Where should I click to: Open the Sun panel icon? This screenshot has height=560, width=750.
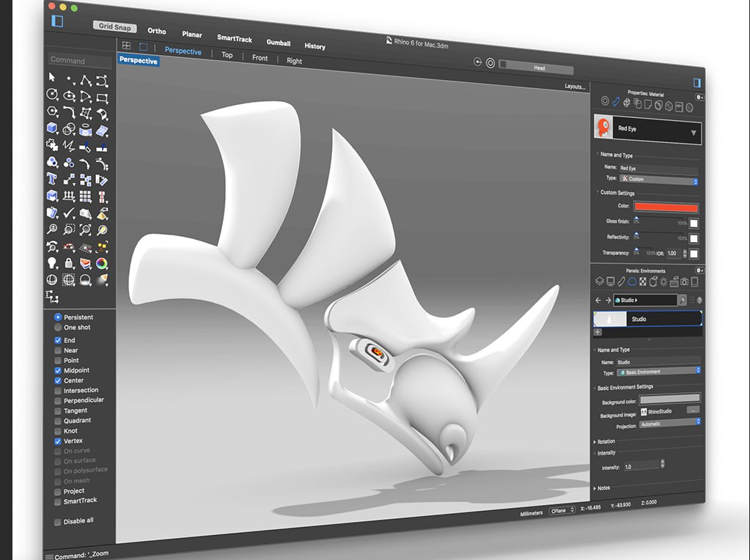pyautogui.click(x=663, y=281)
